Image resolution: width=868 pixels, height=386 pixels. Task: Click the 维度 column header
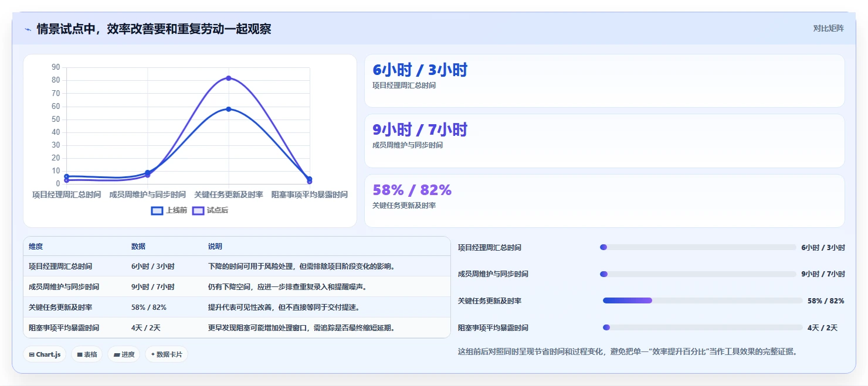[36, 247]
